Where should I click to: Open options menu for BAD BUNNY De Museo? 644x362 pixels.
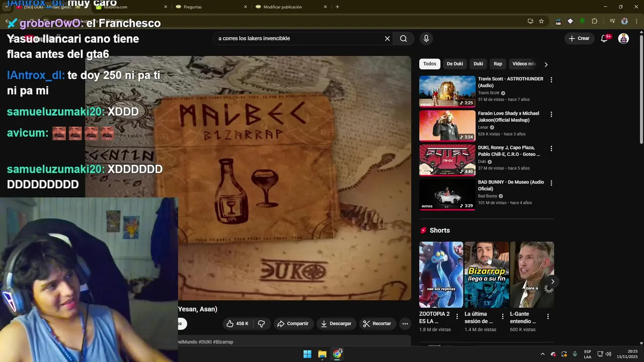coord(551,183)
